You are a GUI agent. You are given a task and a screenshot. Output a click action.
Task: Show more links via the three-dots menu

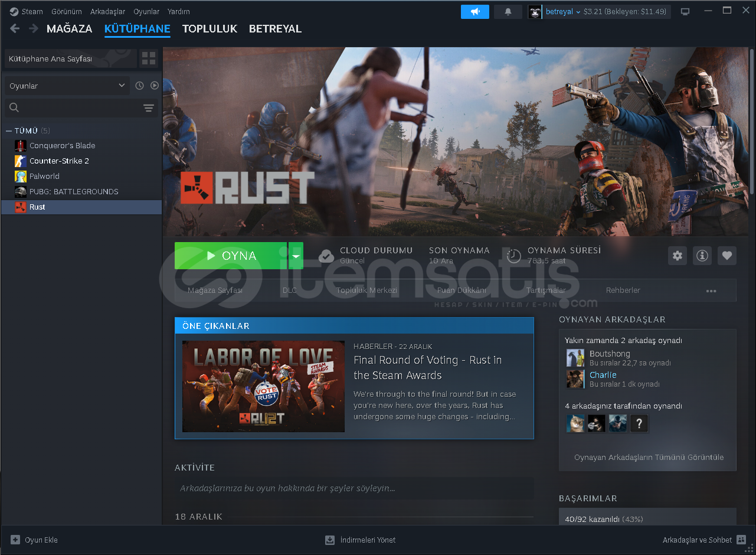pos(711,290)
